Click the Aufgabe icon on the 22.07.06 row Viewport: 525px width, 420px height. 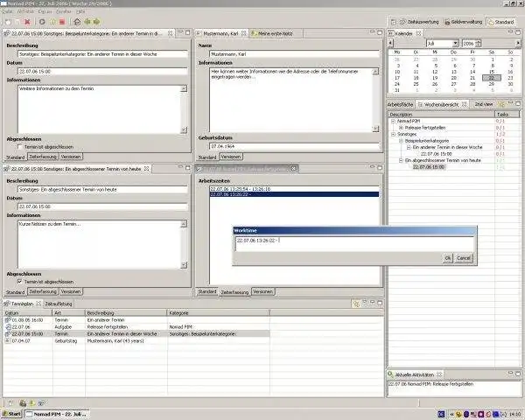click(x=8, y=326)
